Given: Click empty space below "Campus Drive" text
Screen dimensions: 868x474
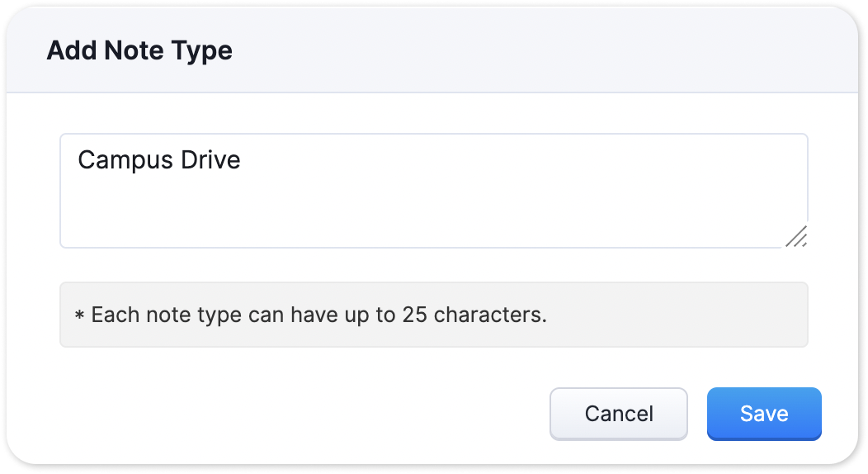Looking at the screenshot, I should pyautogui.click(x=248, y=211).
